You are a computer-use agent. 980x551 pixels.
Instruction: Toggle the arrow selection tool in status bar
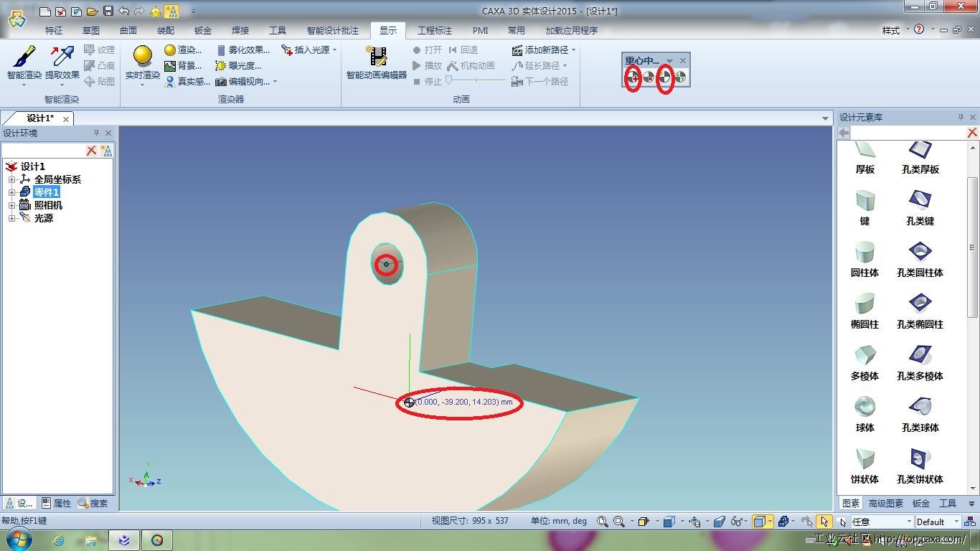[x=824, y=522]
